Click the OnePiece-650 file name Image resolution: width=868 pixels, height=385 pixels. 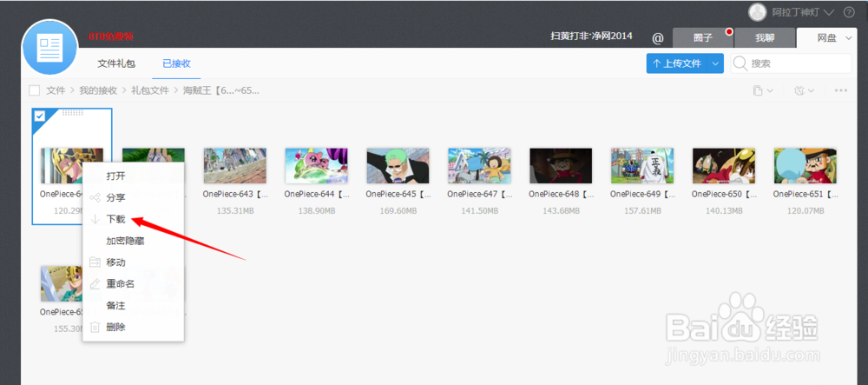coord(724,195)
